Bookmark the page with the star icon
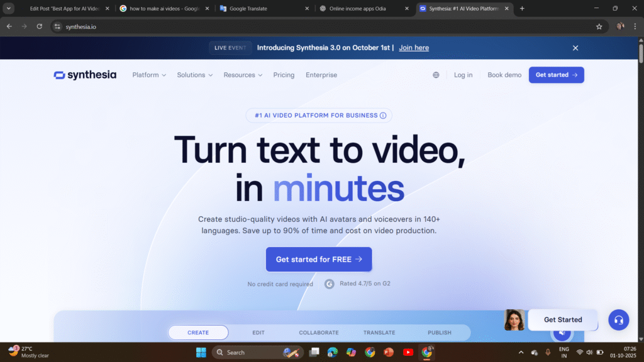This screenshot has height=362, width=644. click(599, 26)
